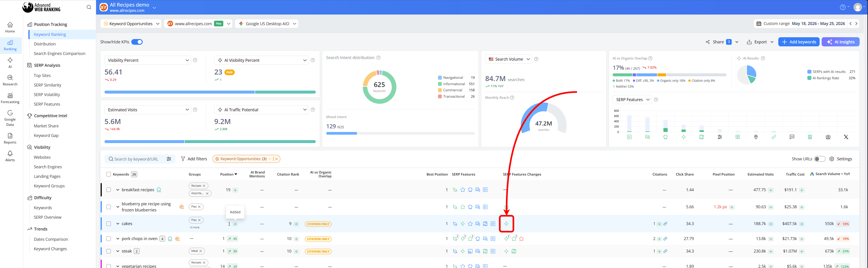Click the Share button

(722, 42)
